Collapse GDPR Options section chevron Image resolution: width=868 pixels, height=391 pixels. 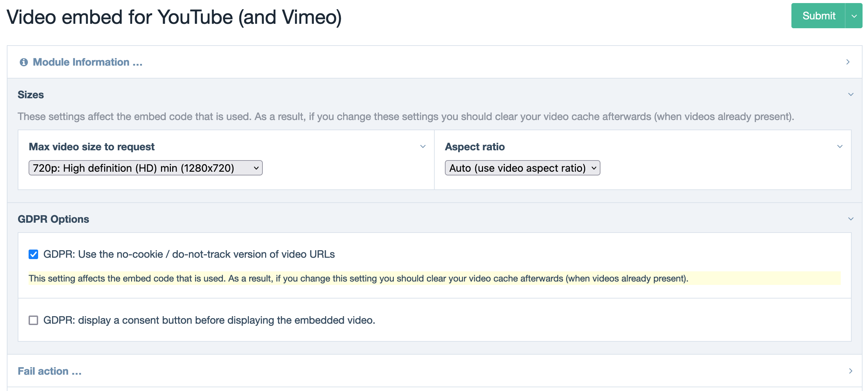851,219
